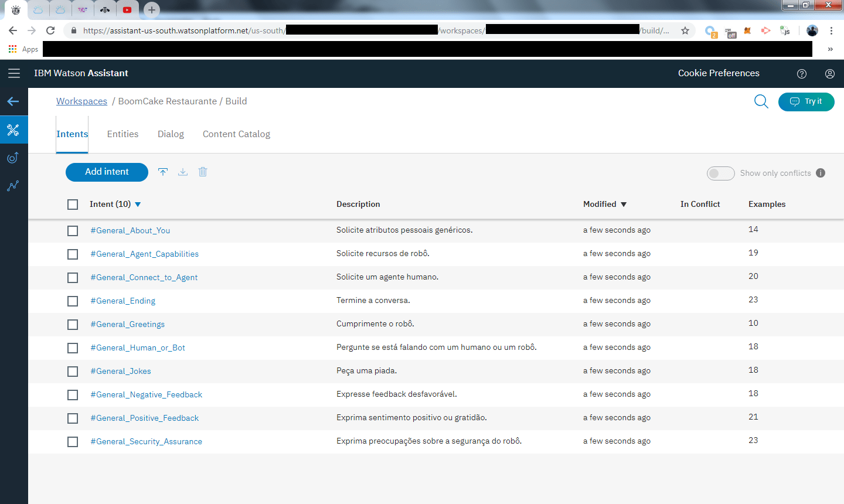Check the box for #General_Jokes
Screen dimensions: 844x504
(73, 372)
